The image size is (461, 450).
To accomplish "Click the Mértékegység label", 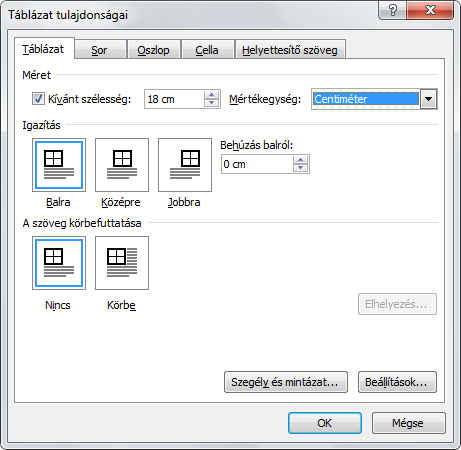I will [x=265, y=99].
